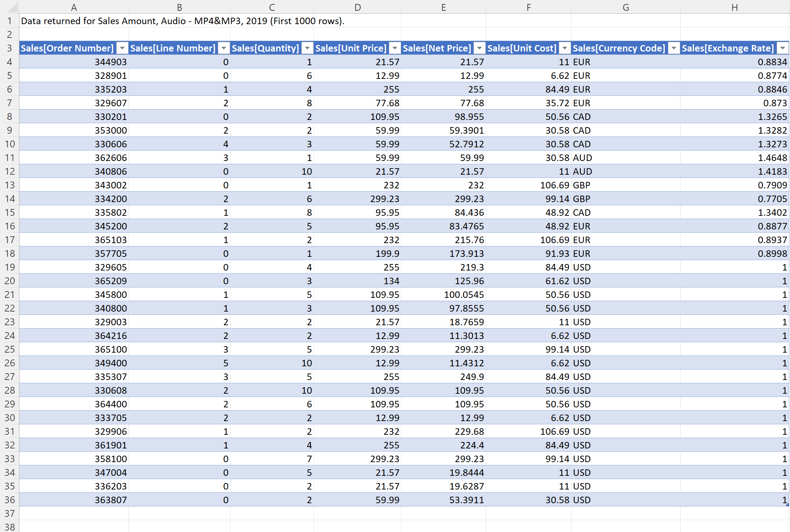Image resolution: width=790 pixels, height=532 pixels.
Task: Select line number cell 4 in row 10
Action: [x=179, y=144]
